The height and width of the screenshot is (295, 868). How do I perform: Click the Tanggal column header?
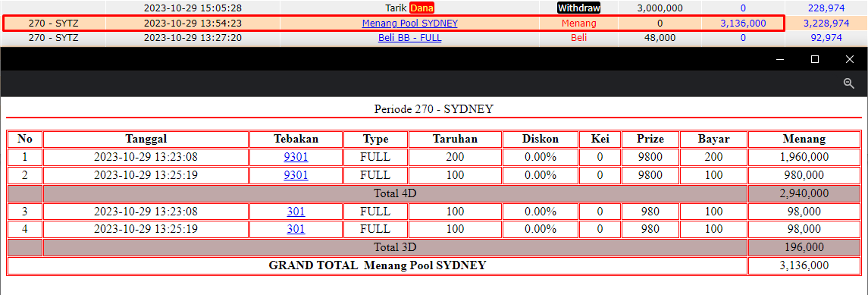[146, 139]
